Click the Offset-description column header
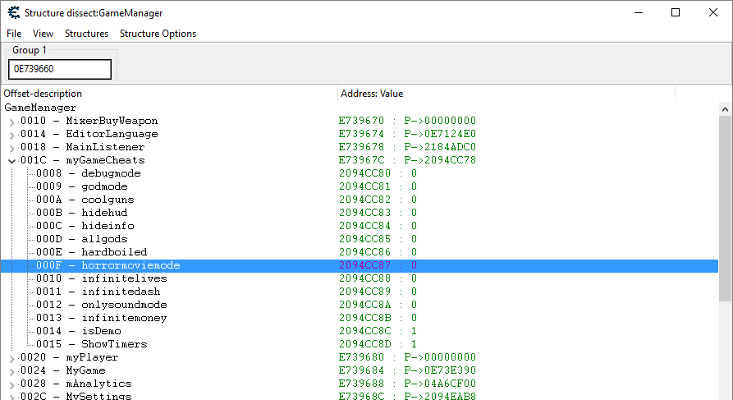733x400 pixels. click(x=168, y=93)
